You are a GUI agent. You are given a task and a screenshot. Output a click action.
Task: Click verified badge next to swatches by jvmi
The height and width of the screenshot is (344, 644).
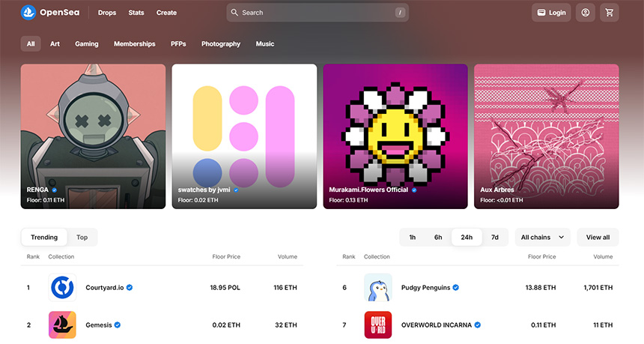[236, 190]
